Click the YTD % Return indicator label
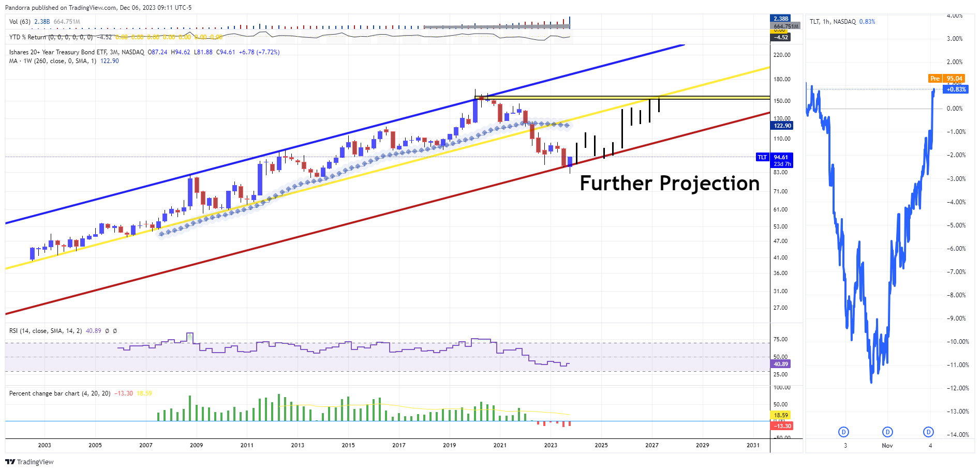980x471 pixels. tap(51, 37)
